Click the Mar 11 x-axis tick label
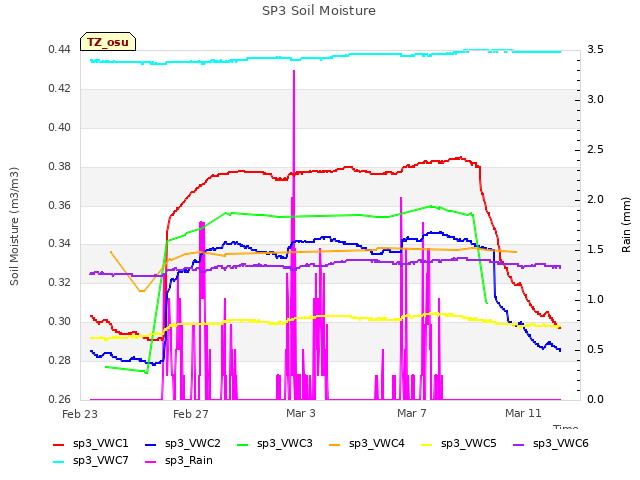 pos(523,413)
